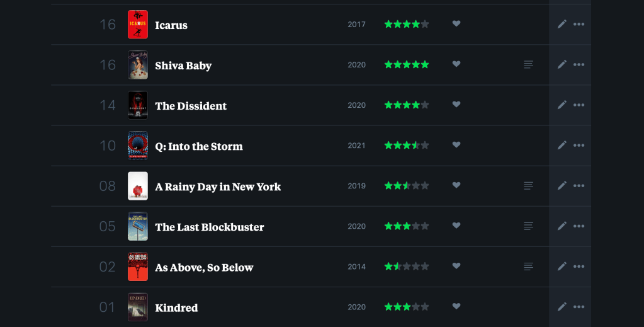Click the As Above, So Below poster thumbnail
644x327 pixels.
[138, 267]
